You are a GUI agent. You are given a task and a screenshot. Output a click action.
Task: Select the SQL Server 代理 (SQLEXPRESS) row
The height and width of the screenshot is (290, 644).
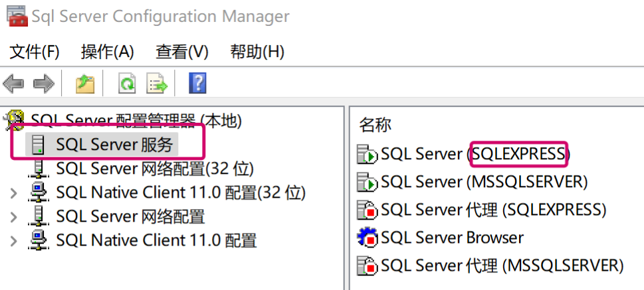click(482, 210)
